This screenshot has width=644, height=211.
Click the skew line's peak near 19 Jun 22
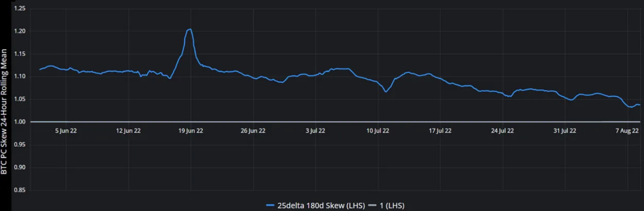pos(190,29)
